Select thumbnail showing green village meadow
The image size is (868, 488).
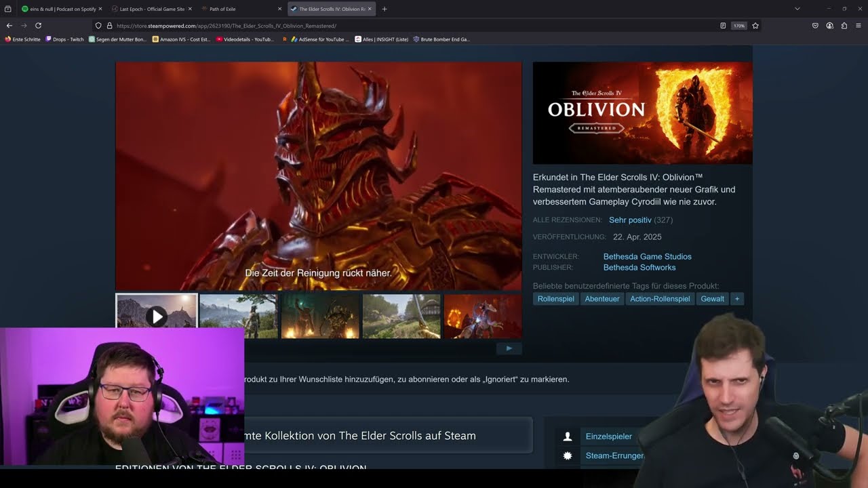point(401,316)
